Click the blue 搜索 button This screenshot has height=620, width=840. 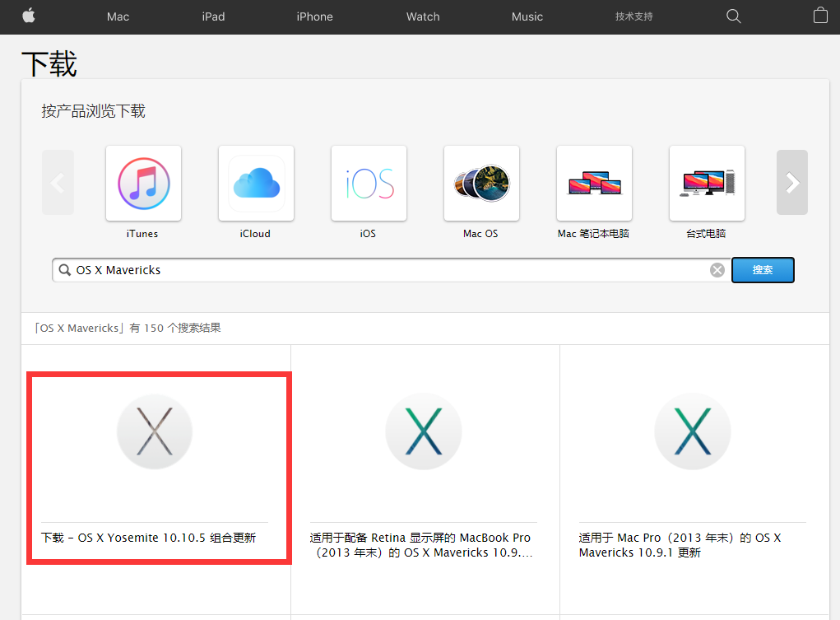tap(763, 270)
